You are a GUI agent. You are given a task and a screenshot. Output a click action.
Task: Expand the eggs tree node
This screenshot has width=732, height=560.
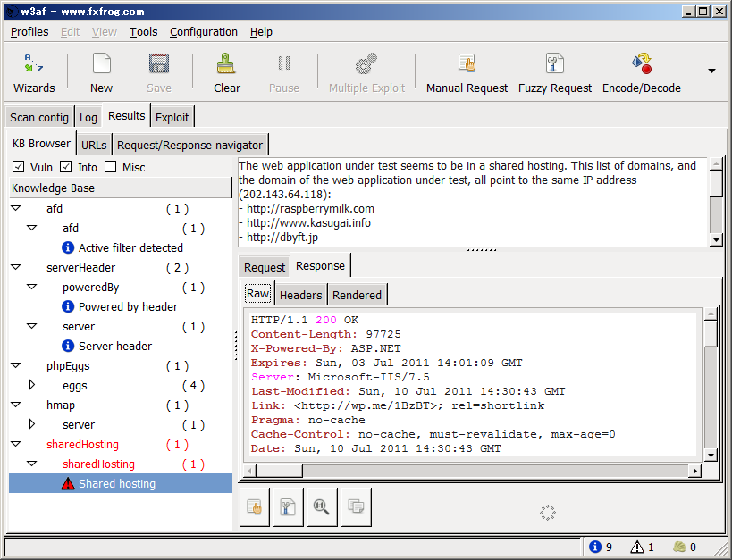point(32,386)
